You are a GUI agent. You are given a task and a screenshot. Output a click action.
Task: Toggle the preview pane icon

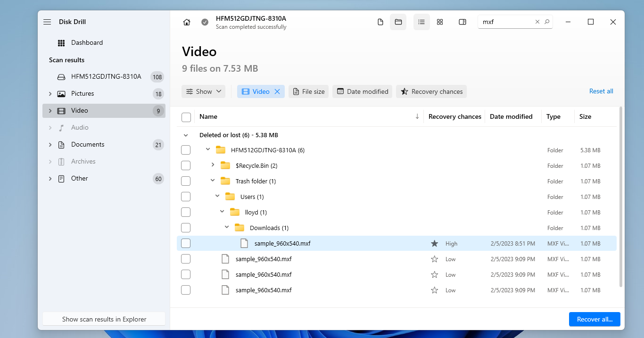(x=462, y=22)
